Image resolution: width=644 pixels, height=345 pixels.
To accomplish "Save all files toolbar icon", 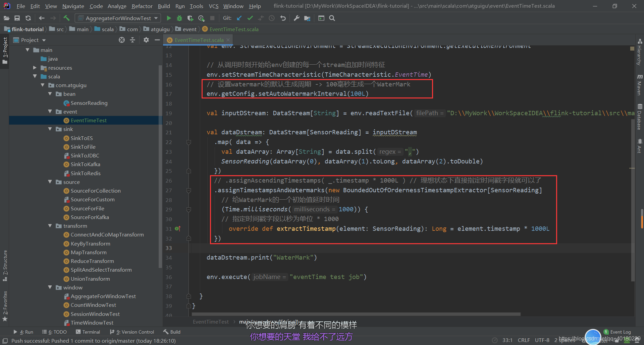I will coord(17,18).
